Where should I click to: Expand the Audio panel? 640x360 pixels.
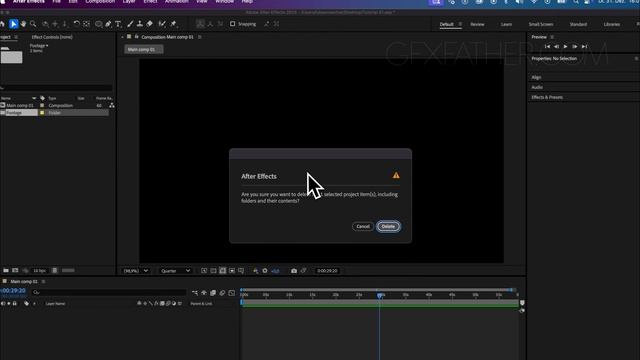point(537,87)
